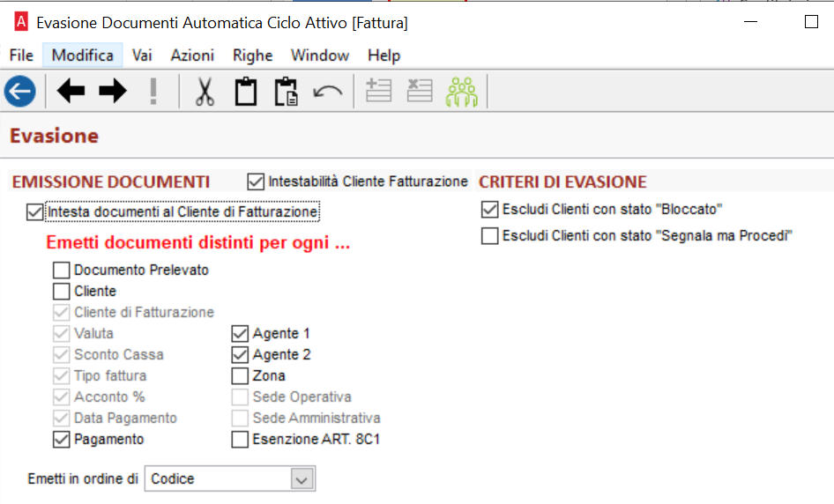
Task: Minimize the Evasione Documenti window
Action: click(x=750, y=22)
